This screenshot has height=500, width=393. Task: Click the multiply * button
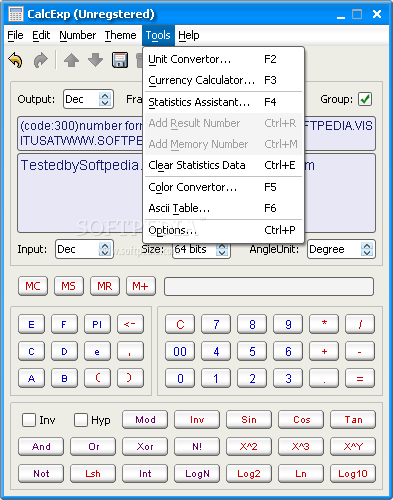[x=324, y=324]
